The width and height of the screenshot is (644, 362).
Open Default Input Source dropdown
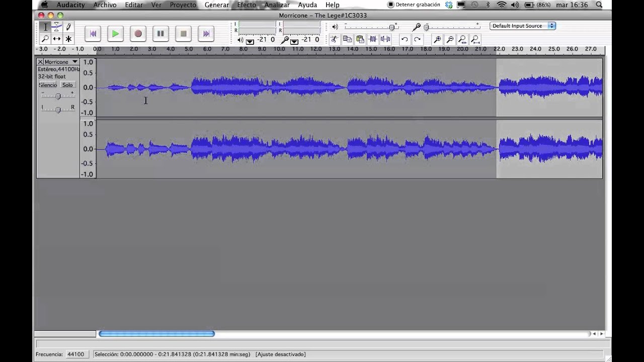523,26
